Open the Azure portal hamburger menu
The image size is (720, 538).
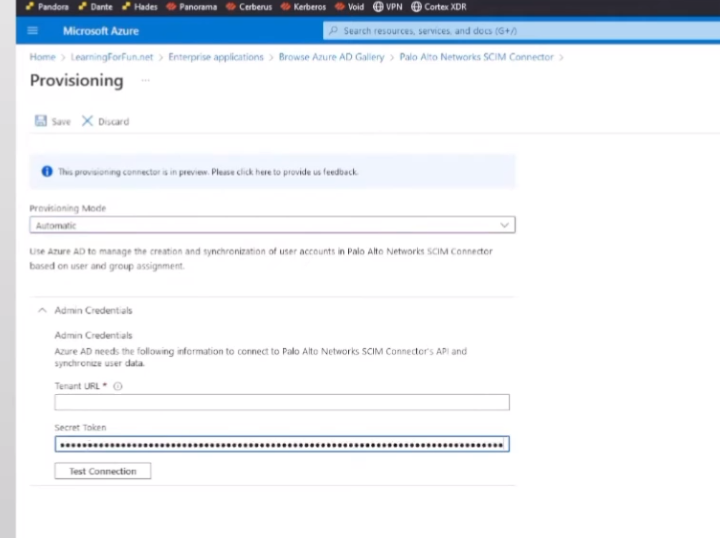[x=33, y=31]
